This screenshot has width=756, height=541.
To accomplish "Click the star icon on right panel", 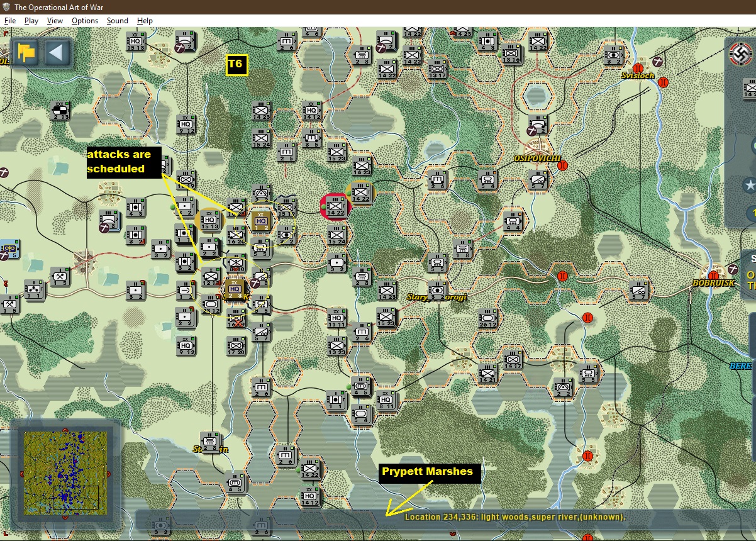I will pyautogui.click(x=749, y=186).
